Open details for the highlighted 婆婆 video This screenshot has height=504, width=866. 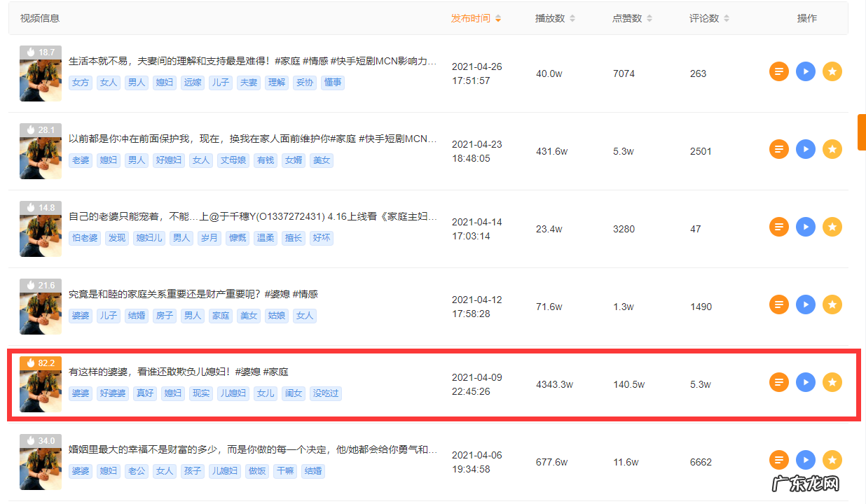[778, 382]
